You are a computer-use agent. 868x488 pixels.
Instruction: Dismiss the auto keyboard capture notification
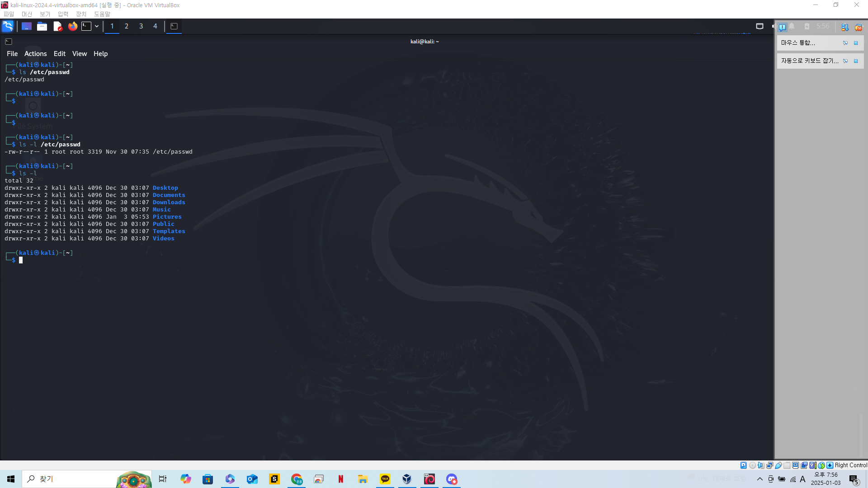point(856,61)
